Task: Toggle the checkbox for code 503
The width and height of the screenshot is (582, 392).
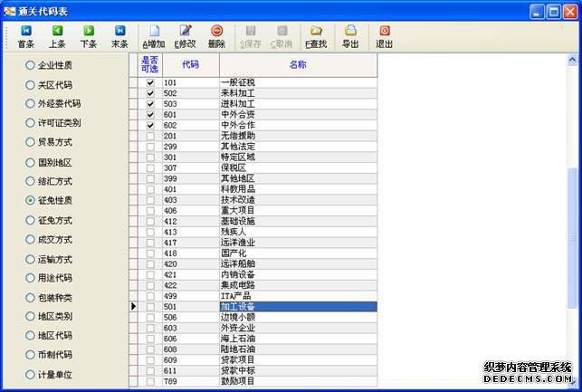Action: coord(150,104)
